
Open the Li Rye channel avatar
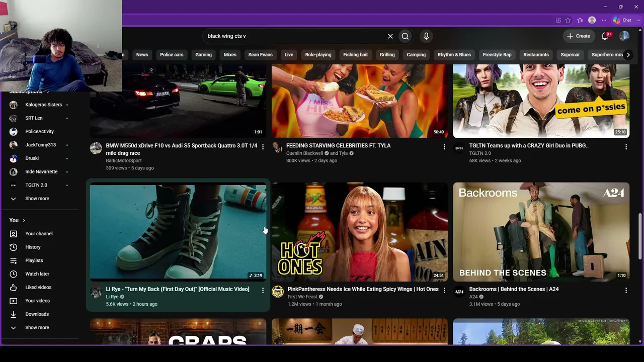tap(96, 291)
